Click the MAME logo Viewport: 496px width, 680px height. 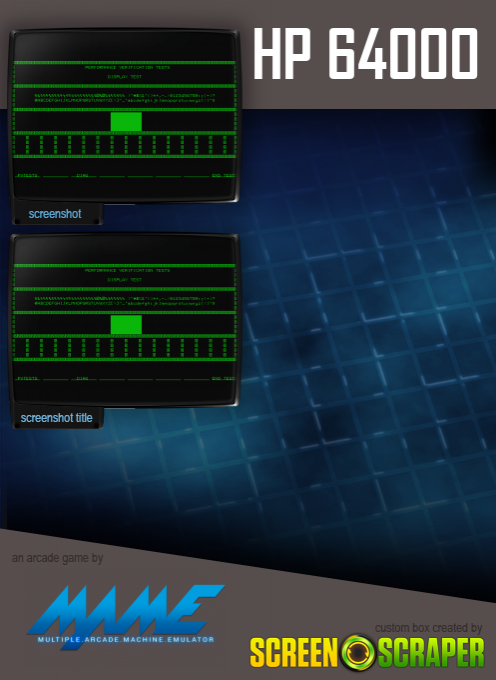[x=125, y=617]
